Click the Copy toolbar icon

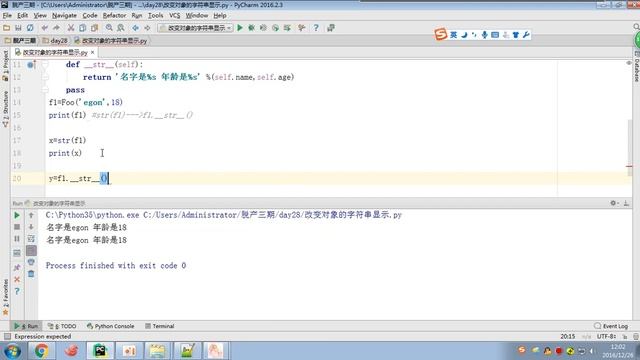click(x=82, y=28)
